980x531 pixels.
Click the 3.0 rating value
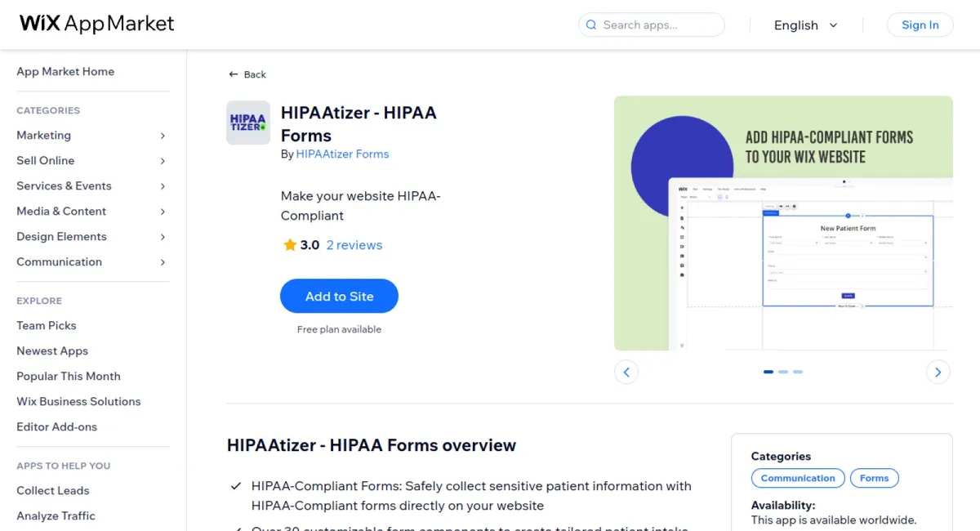point(310,245)
